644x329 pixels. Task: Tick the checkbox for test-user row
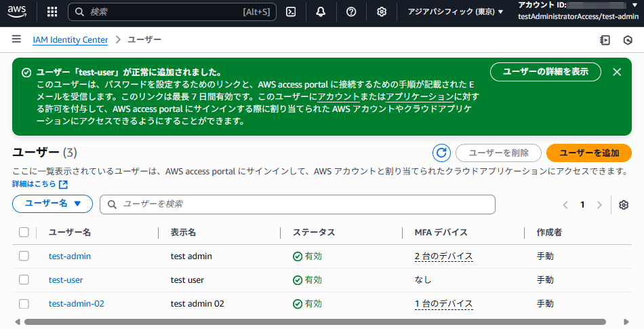tap(24, 279)
